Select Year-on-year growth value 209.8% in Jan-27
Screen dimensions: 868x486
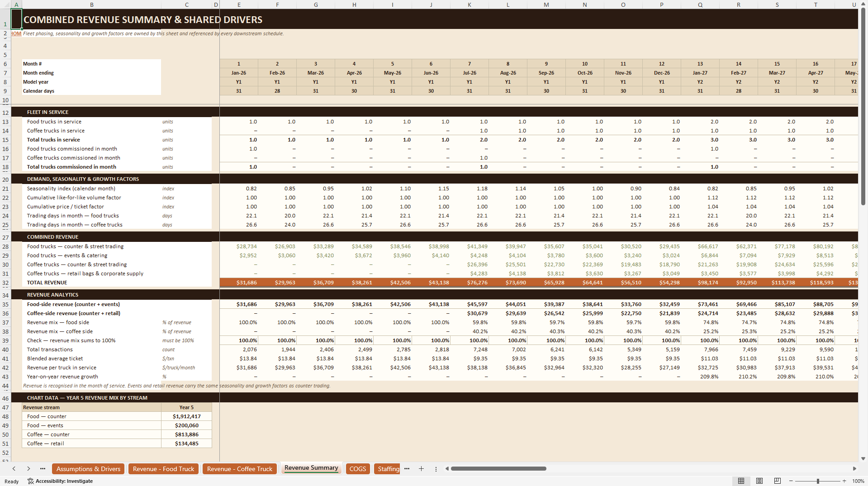(700, 377)
